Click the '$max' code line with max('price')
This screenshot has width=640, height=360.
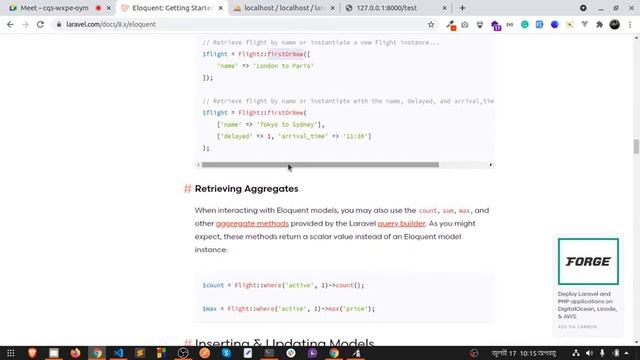click(x=288, y=309)
